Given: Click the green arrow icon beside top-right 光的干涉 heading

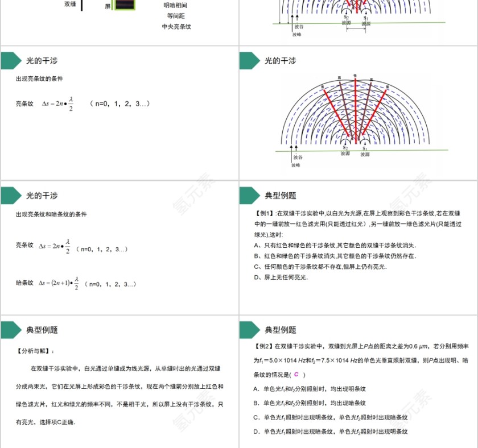Looking at the screenshot, I should pos(249,61).
